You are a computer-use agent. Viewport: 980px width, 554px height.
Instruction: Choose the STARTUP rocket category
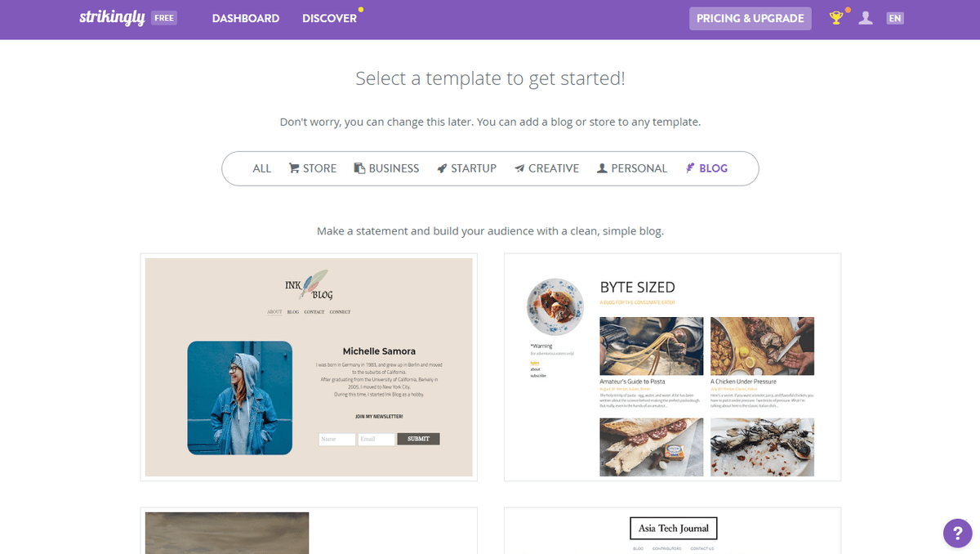point(466,168)
